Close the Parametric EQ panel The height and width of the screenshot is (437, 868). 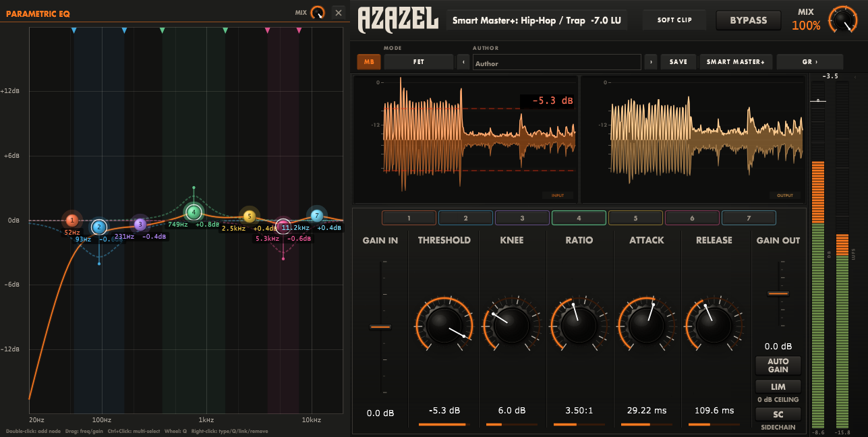pyautogui.click(x=339, y=13)
